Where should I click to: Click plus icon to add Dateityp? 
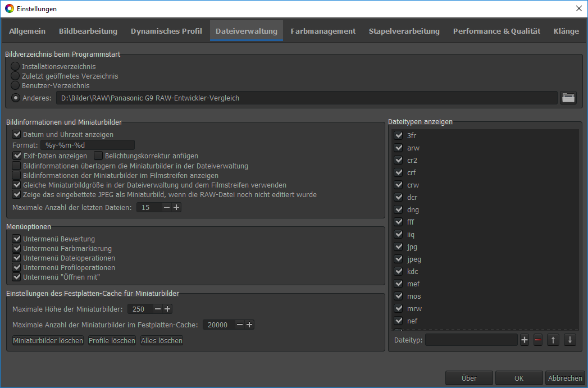(525, 340)
